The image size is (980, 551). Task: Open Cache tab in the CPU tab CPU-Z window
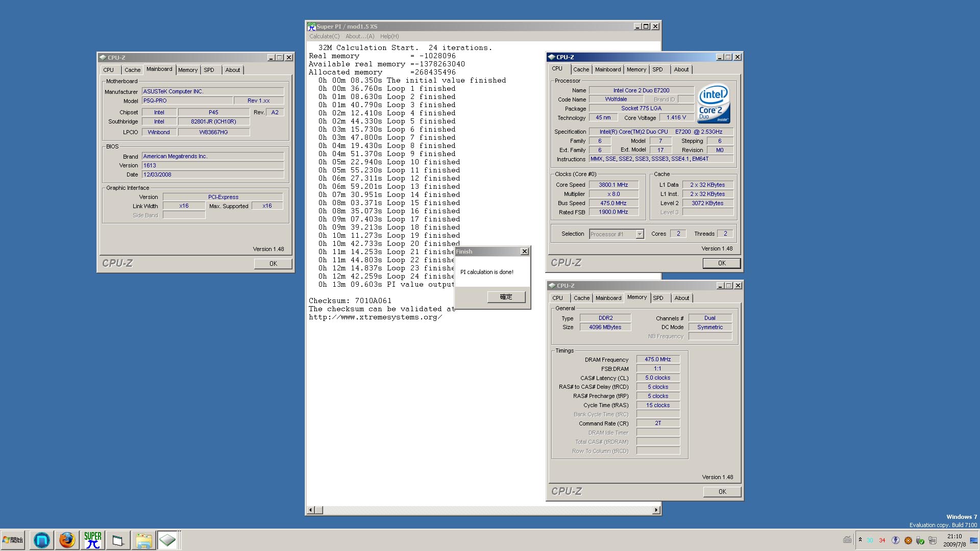[581, 69]
